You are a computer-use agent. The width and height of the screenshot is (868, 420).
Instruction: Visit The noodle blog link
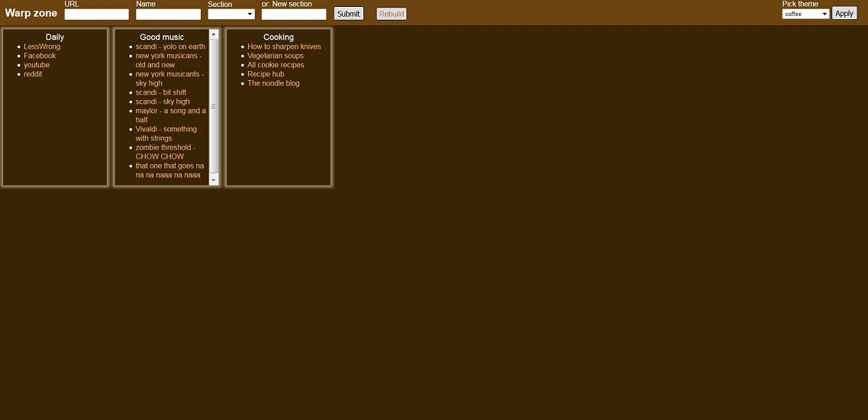[x=273, y=83]
